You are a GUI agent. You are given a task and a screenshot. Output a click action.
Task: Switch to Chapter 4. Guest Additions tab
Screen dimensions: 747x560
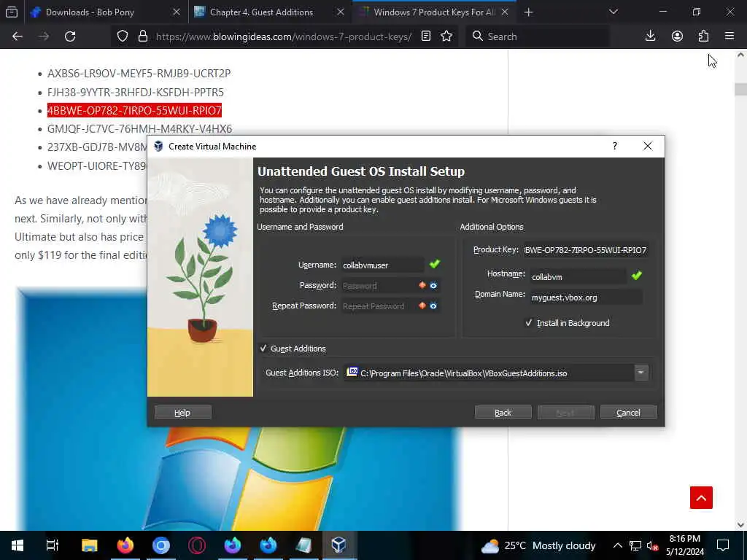pos(262,12)
